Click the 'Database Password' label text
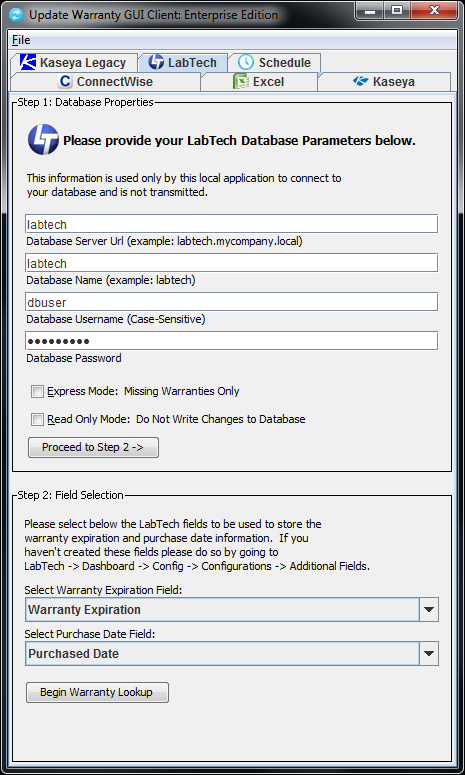This screenshot has width=465, height=775. 74,358
